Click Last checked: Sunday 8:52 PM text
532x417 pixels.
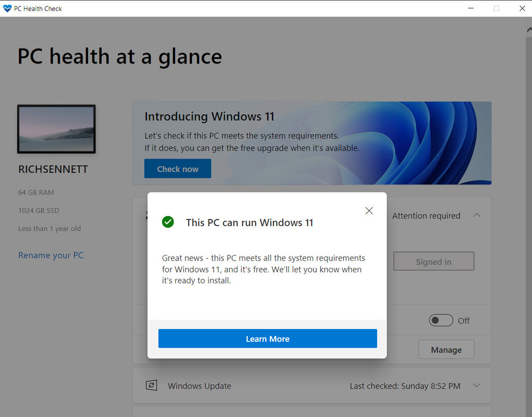[405, 386]
